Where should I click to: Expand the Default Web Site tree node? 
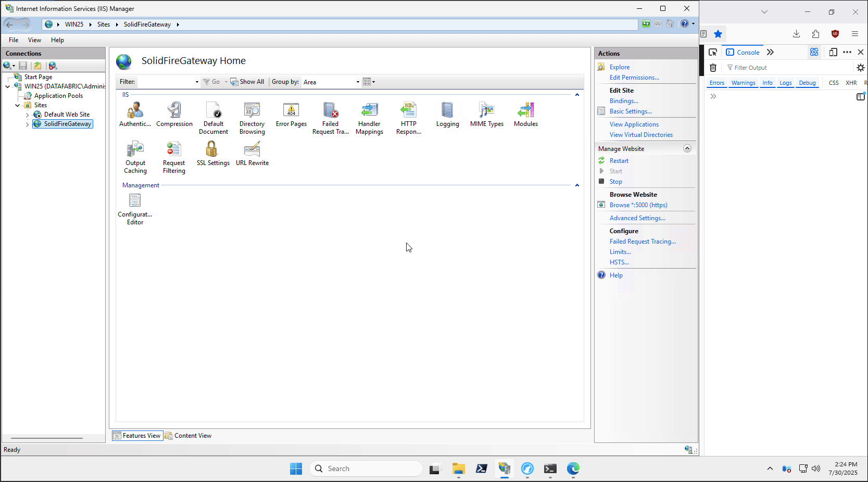[27, 115]
